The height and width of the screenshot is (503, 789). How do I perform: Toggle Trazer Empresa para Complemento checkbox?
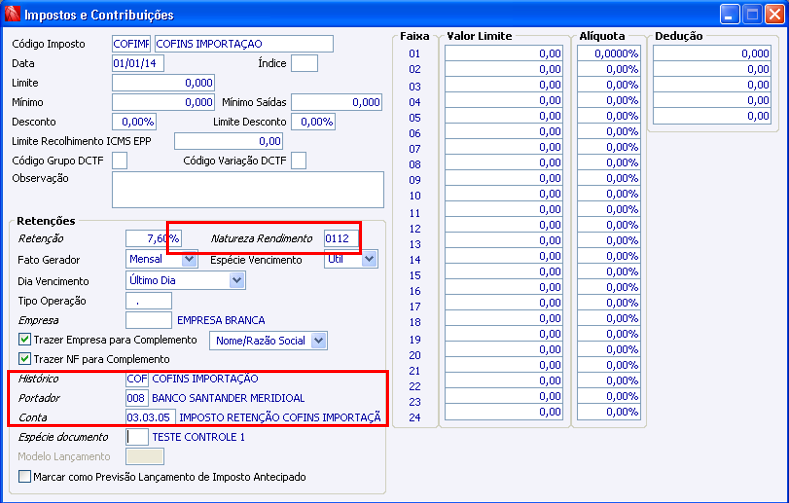[24, 340]
